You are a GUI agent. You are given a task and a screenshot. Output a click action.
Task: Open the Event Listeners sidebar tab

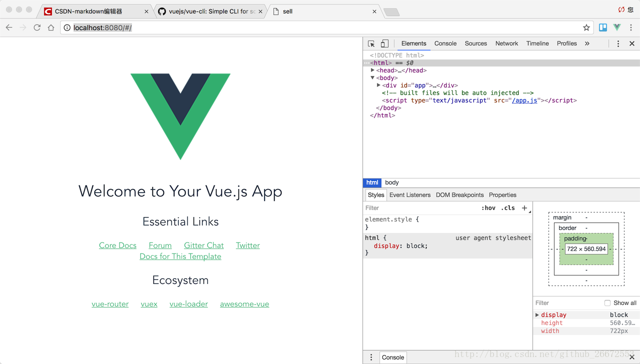tap(410, 195)
